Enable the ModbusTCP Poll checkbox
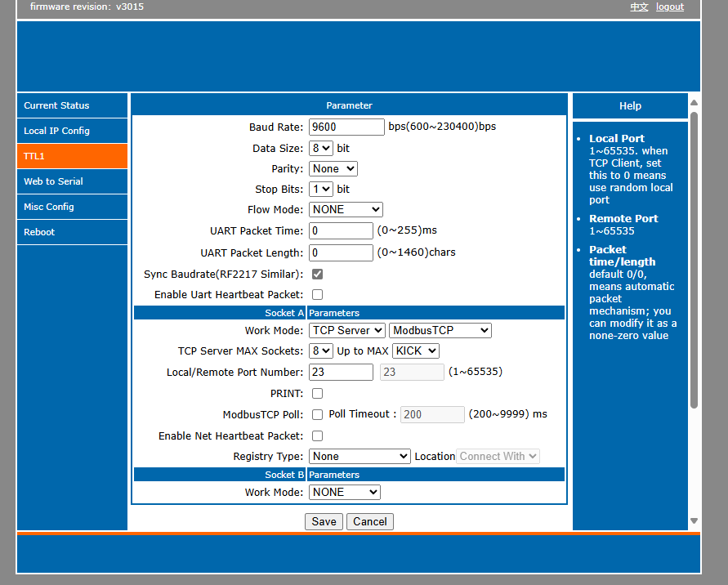Screen dimensions: 728x585 tap(318, 414)
